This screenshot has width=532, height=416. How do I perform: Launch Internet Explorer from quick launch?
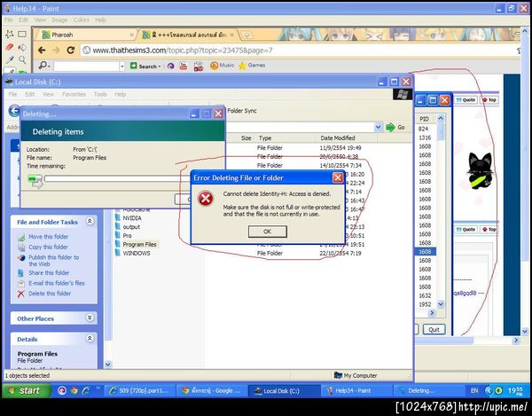click(86, 390)
